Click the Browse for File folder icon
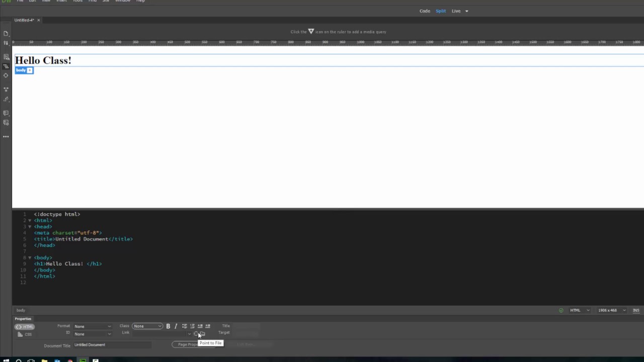This screenshot has width=644, height=362. click(202, 334)
